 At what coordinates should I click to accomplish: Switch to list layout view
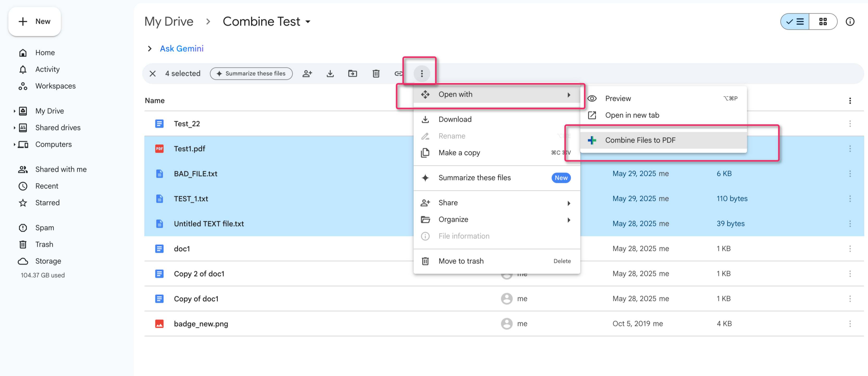coord(795,22)
